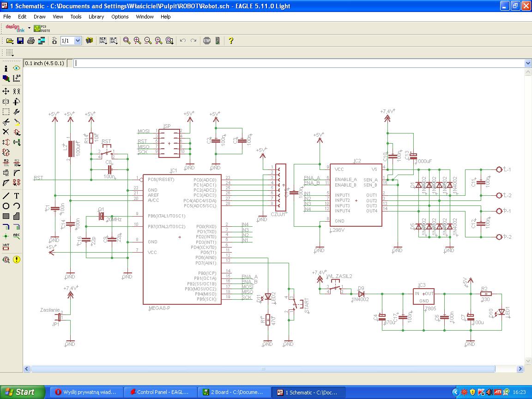Click the Save file icon
The width and height of the screenshot is (532, 399).
click(20, 41)
